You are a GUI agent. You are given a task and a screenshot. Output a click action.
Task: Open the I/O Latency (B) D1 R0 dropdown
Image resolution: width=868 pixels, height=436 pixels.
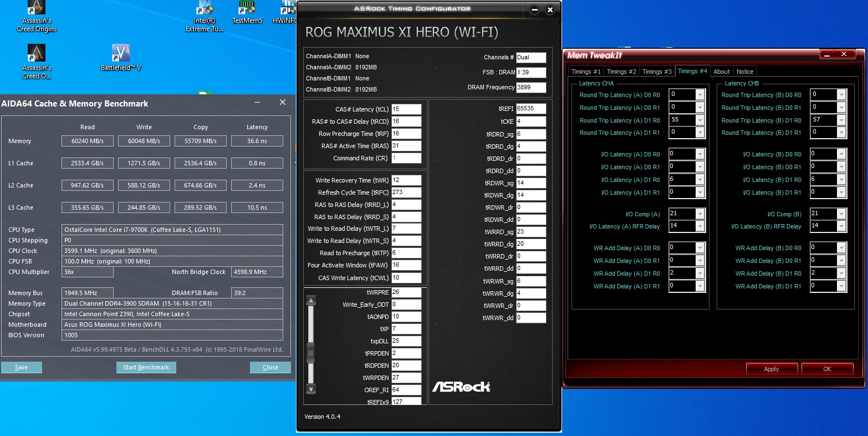(x=841, y=180)
